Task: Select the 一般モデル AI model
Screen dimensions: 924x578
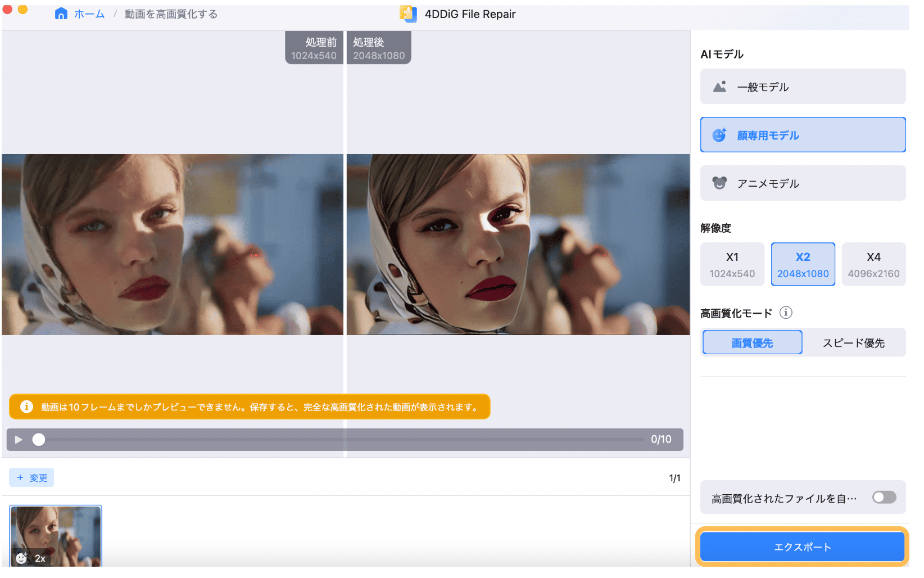Action: 803,87
